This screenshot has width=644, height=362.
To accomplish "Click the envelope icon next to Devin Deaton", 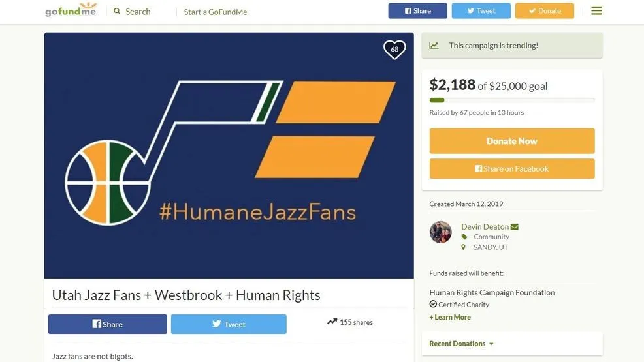I will pos(515,227).
